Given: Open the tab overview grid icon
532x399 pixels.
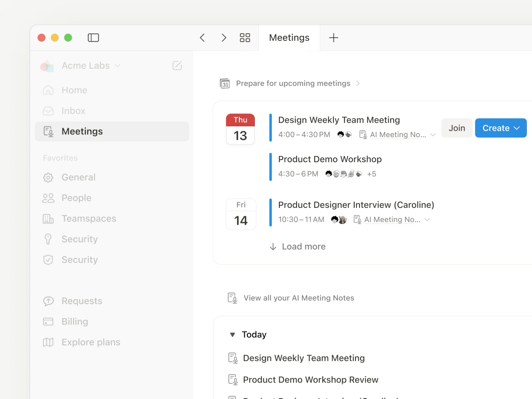Looking at the screenshot, I should pos(245,38).
